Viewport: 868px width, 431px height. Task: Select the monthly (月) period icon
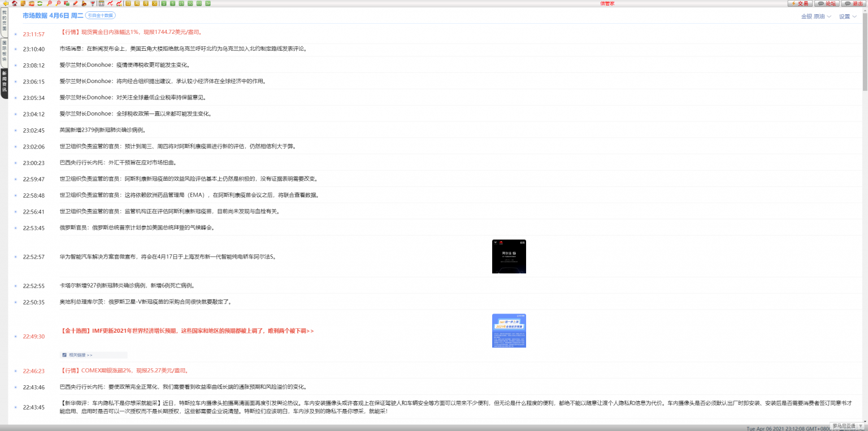click(x=146, y=3)
